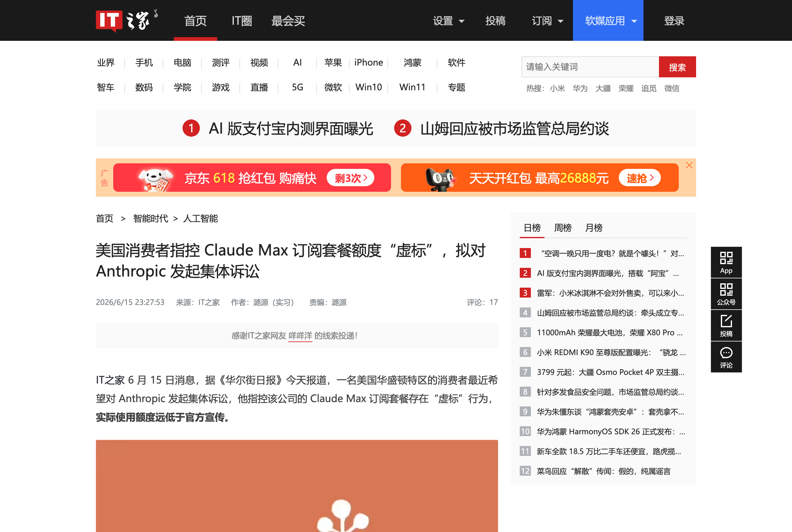
Task: Open the 软媒应用 dropdown menu
Action: 608,20
